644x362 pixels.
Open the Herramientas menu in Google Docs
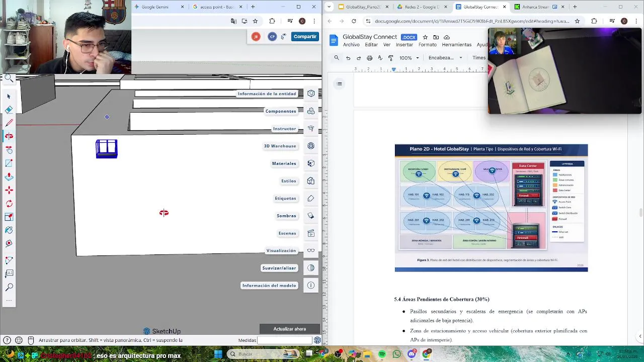[457, 45]
